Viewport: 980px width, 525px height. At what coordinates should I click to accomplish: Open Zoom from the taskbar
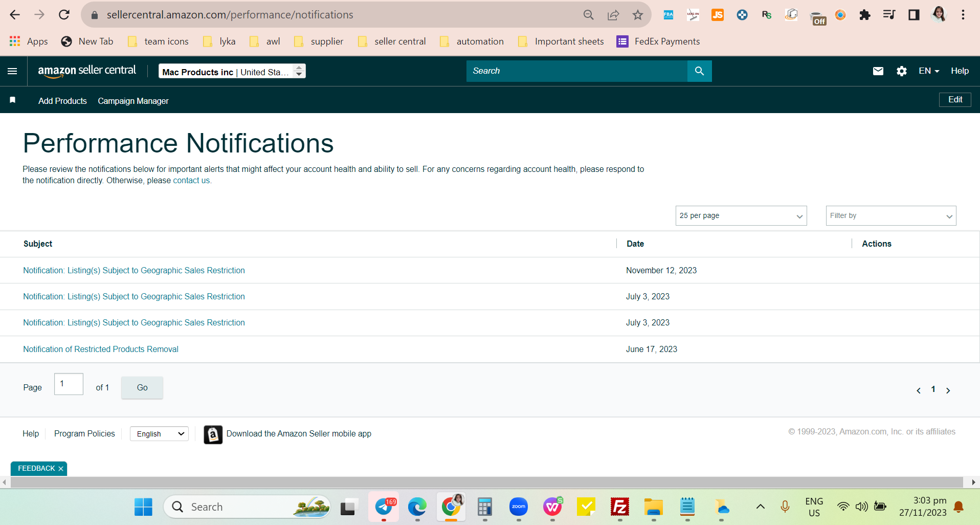[519, 507]
